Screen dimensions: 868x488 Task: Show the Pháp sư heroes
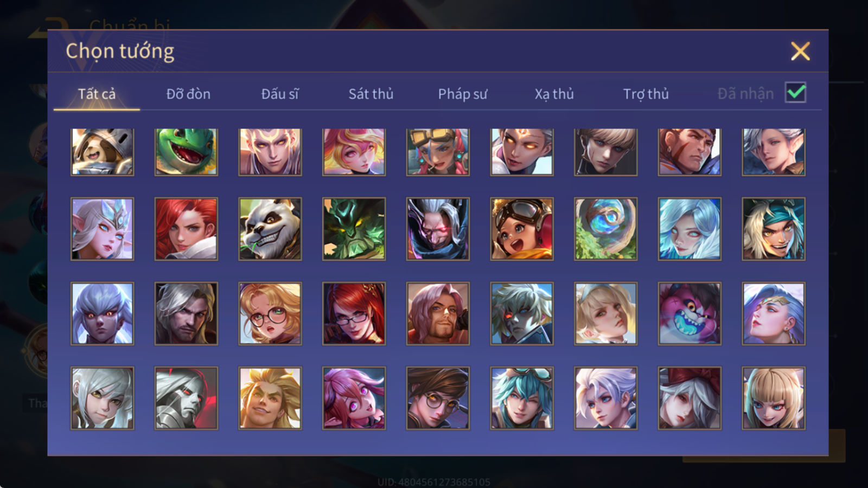[x=463, y=94]
